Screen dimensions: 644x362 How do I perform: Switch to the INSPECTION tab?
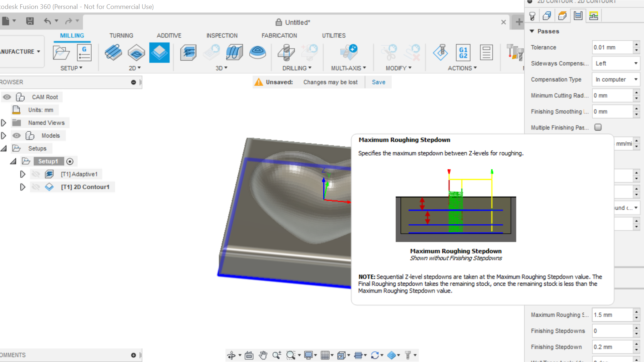point(222,36)
